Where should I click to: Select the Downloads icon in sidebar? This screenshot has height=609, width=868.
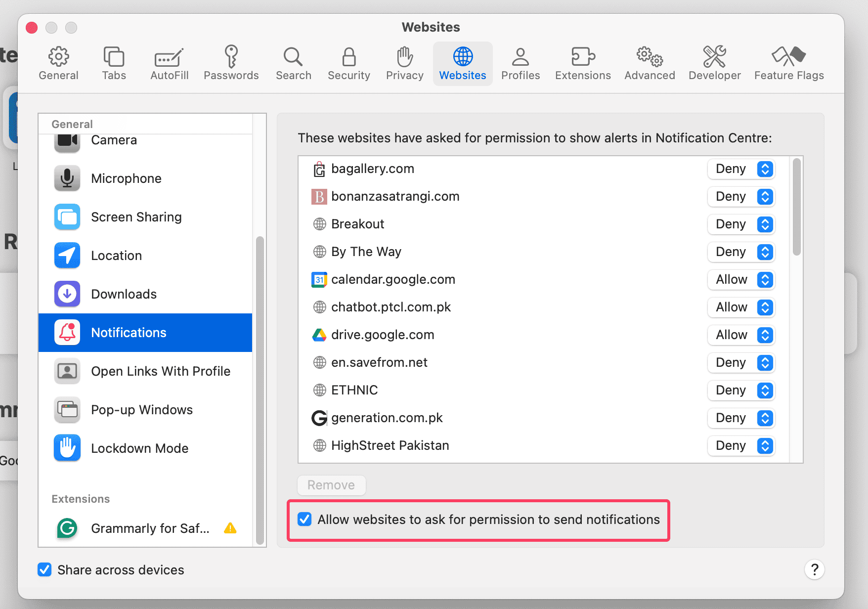[x=67, y=294]
